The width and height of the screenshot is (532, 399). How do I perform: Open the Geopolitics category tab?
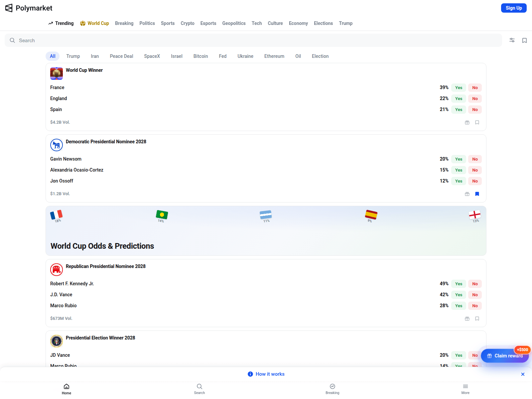click(x=234, y=23)
